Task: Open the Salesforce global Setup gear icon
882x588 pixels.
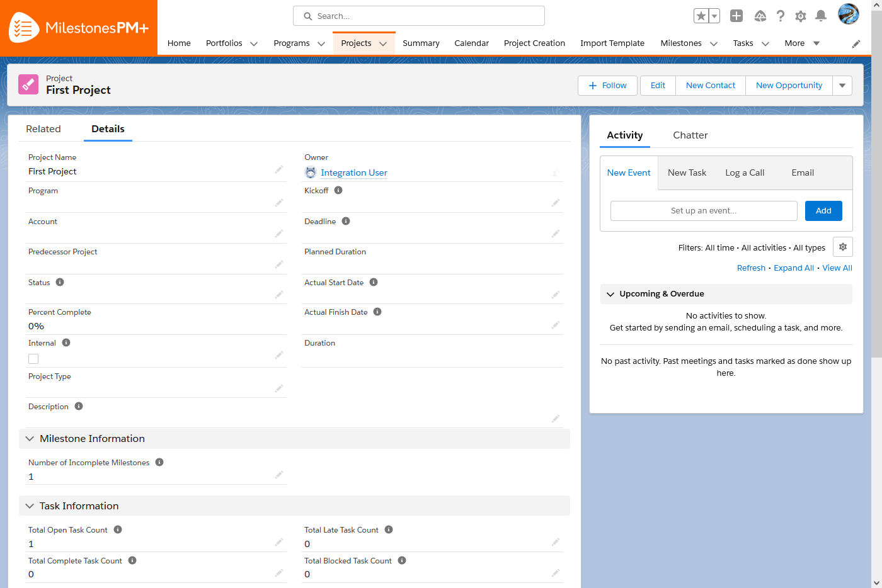Action: 801,16
